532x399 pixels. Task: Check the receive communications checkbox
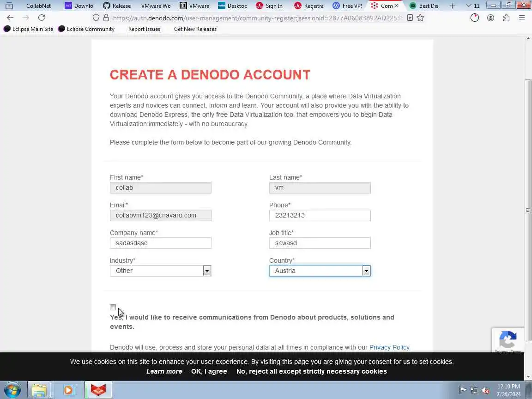pyautogui.click(x=113, y=308)
